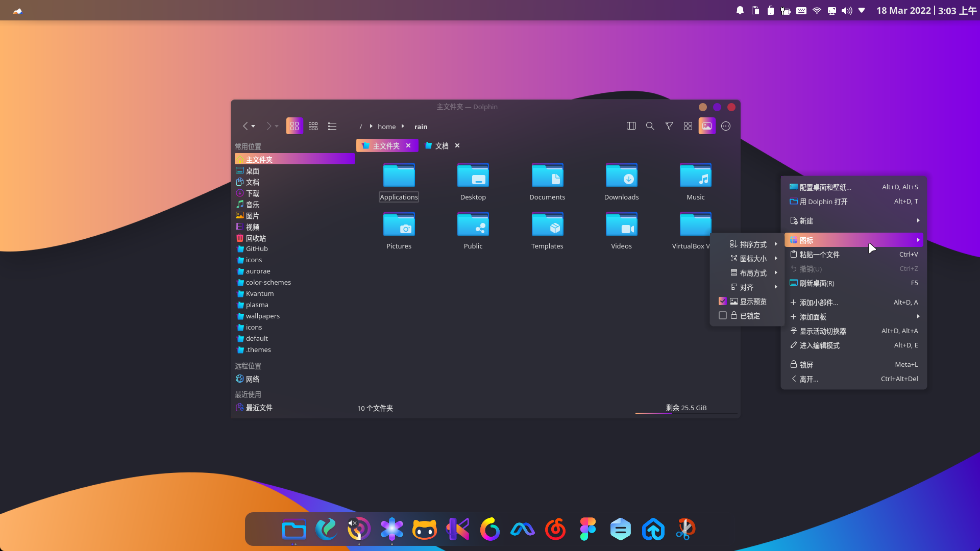Open the Pictures folder icon

tap(399, 225)
